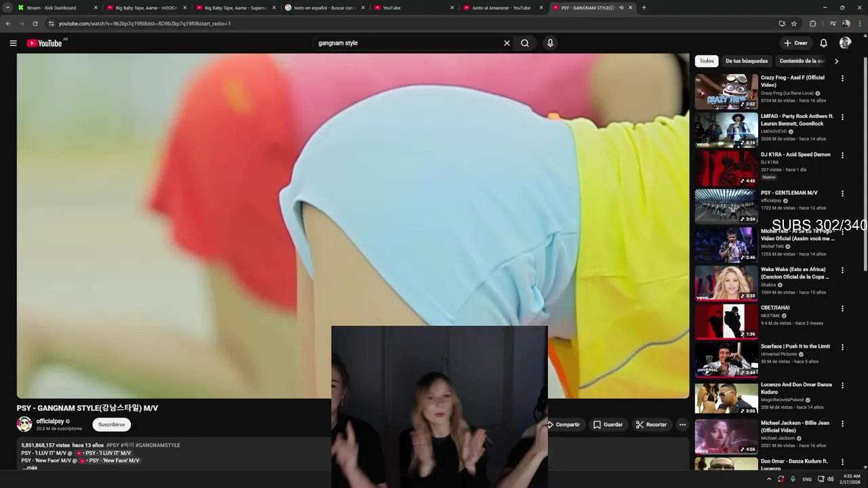Click the Guardar save button
This screenshot has width=868, height=488.
click(x=608, y=425)
